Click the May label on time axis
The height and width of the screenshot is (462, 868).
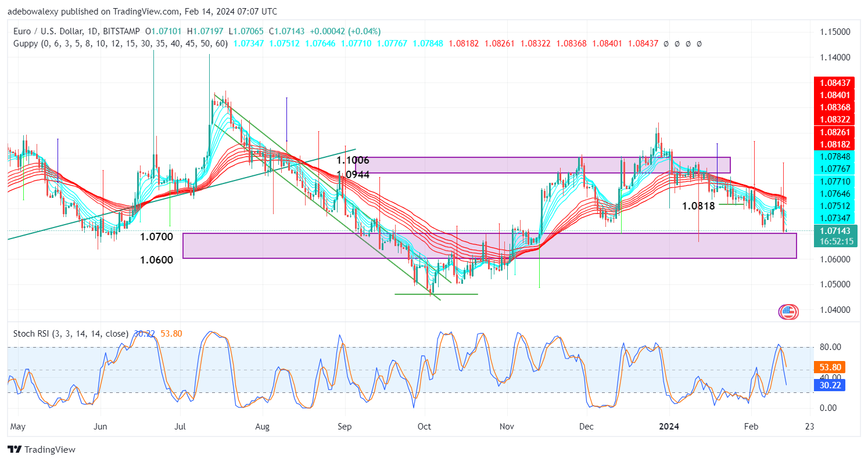[17, 427]
